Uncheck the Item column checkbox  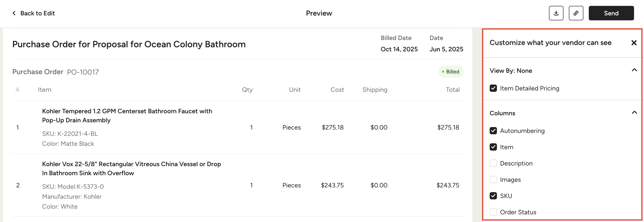[x=493, y=147]
